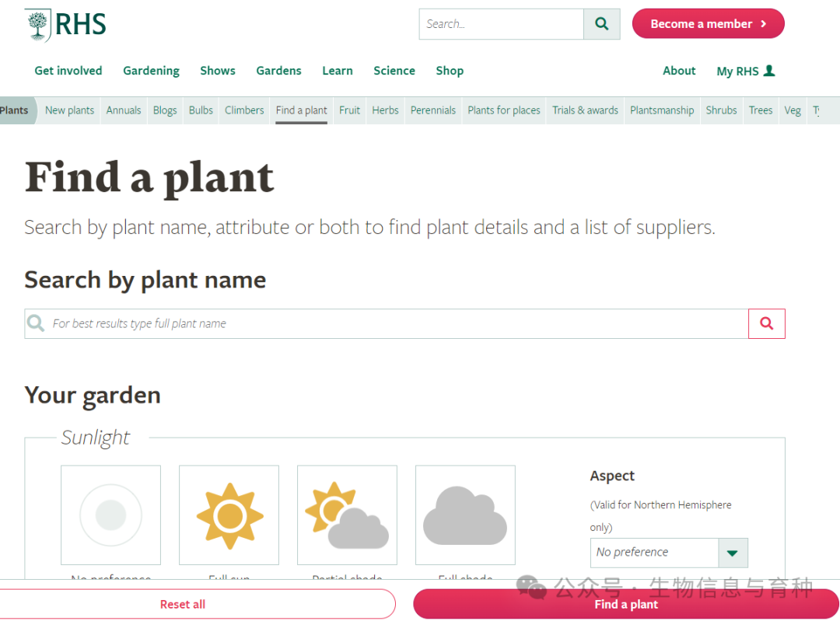Viewport: 840px width, 621px height.
Task: Focus the header Search field
Action: tap(502, 24)
